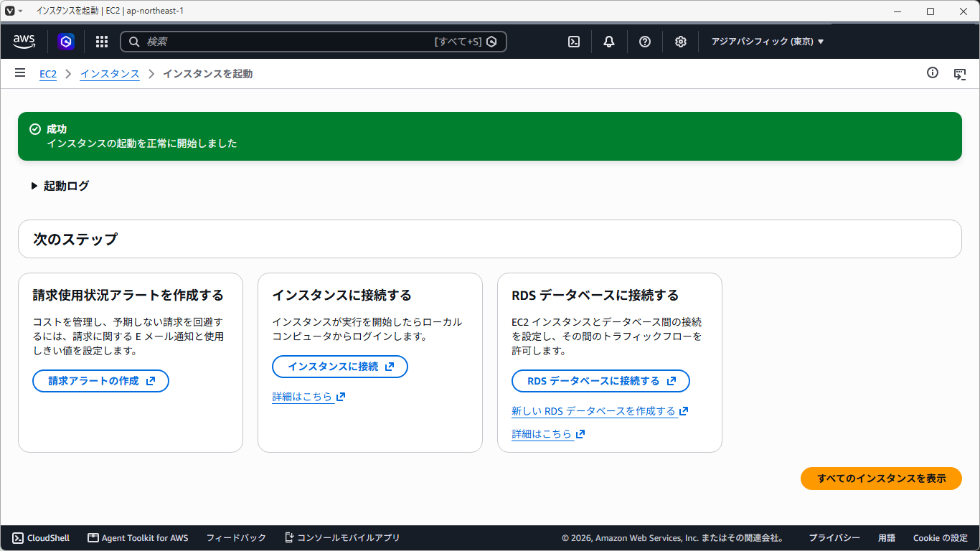Open プライバシー footer link
Image resolution: width=980 pixels, height=551 pixels.
tap(834, 538)
